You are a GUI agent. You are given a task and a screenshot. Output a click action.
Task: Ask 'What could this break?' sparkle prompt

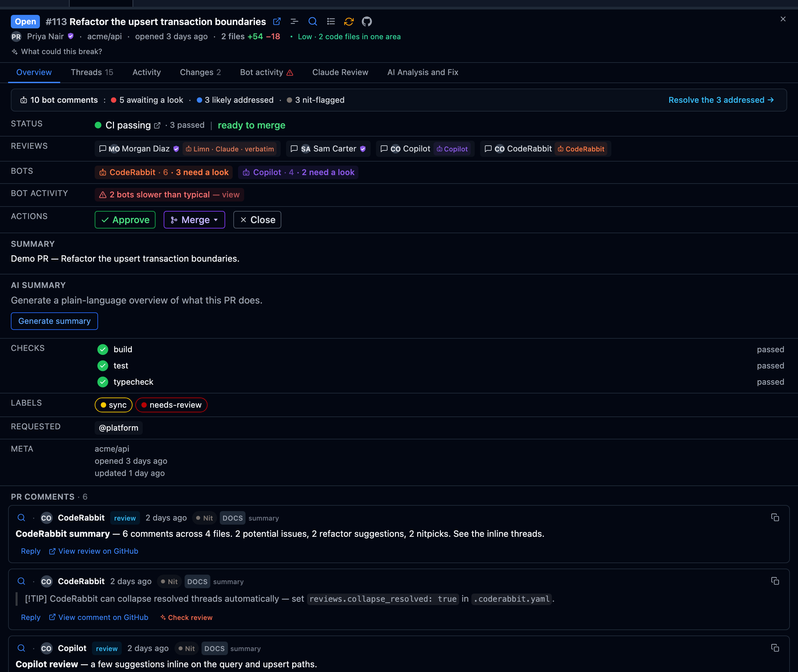pos(57,51)
